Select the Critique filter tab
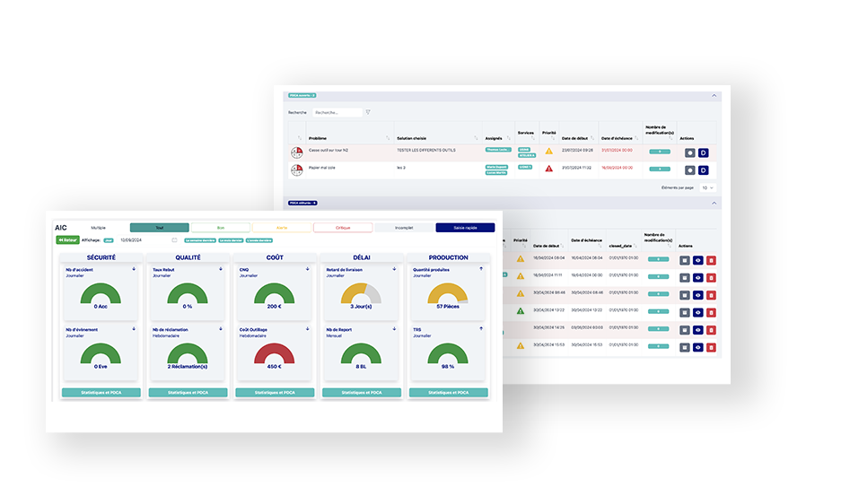Screen dimensions: 841x504 coord(343,228)
